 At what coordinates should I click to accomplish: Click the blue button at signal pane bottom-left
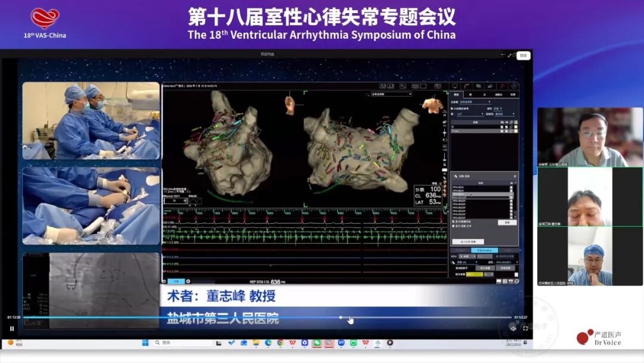[176, 281]
